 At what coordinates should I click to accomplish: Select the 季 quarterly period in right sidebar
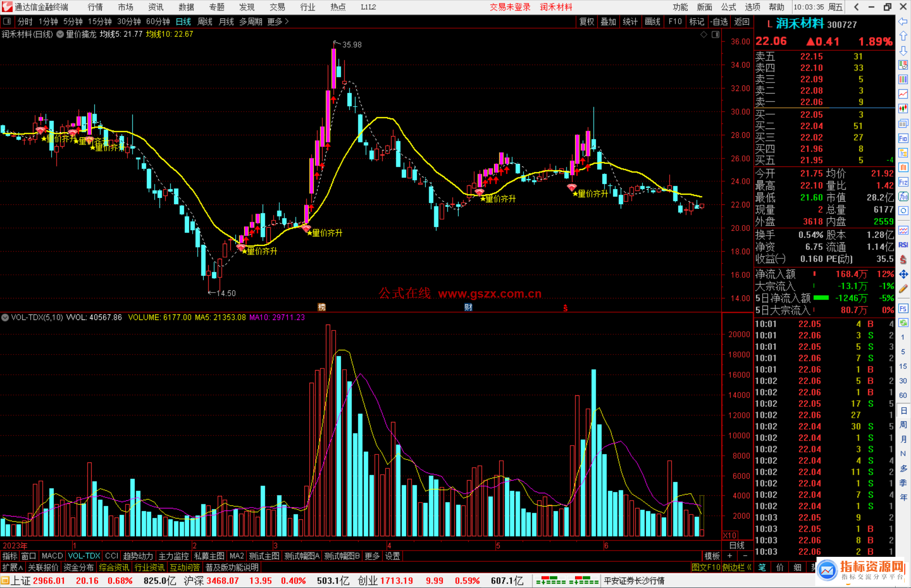(903, 483)
